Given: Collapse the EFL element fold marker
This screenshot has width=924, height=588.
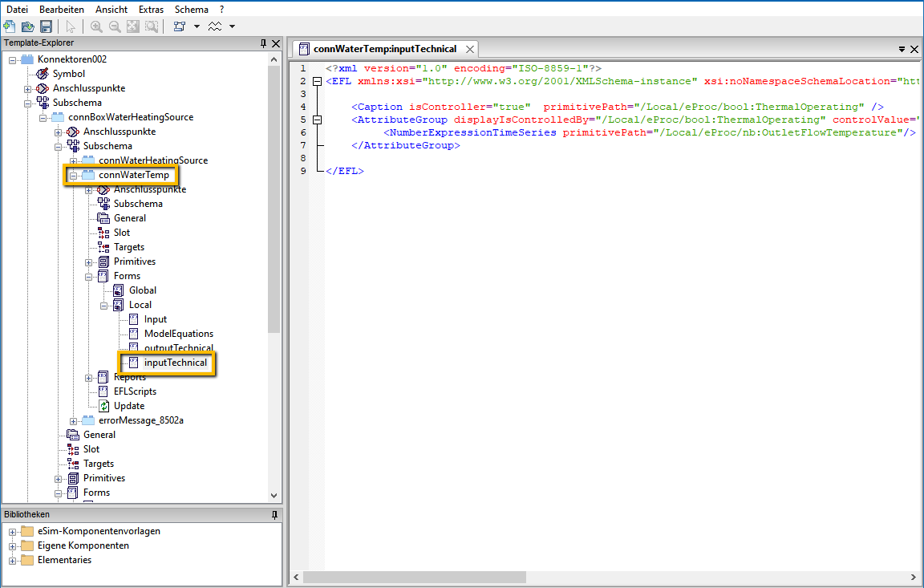Looking at the screenshot, I should (317, 81).
